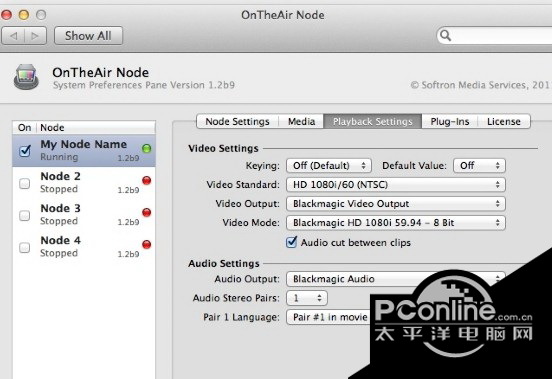Click the red status light of Node 2
The height and width of the screenshot is (379, 552).
point(146,181)
